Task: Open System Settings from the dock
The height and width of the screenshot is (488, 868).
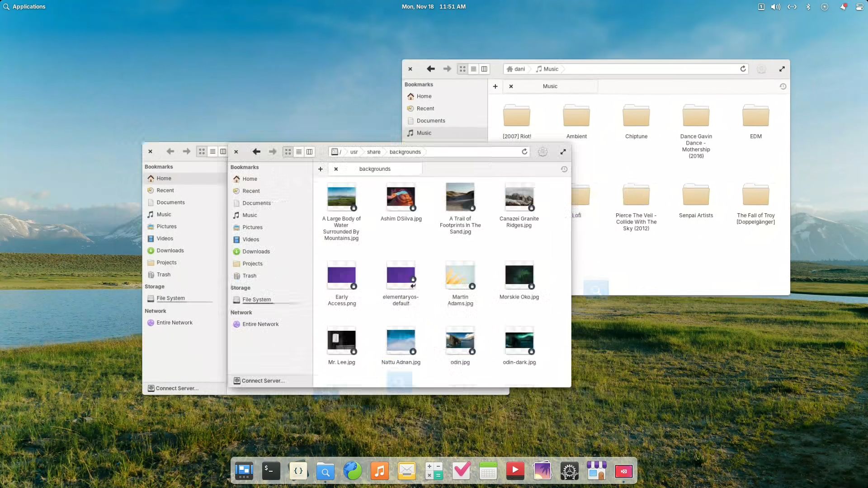Action: [570, 471]
